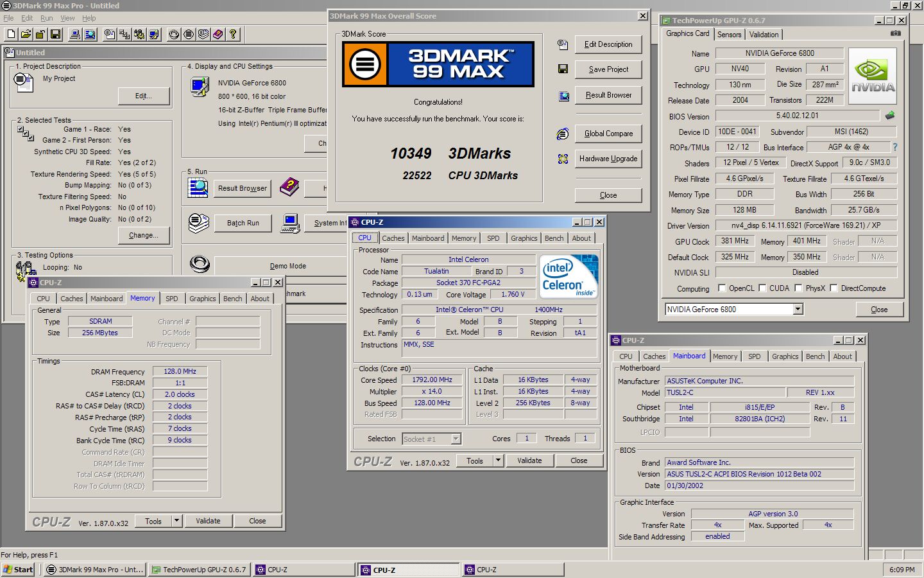Screen dimensions: 924x578
Task: Switch to the Sensors tab in GPU-Z
Action: click(x=729, y=35)
